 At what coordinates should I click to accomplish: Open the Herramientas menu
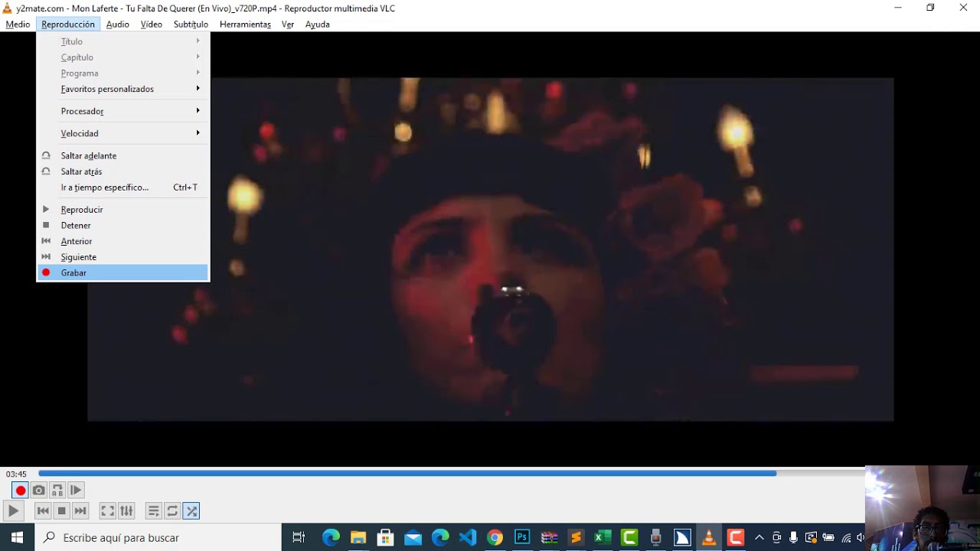pos(245,24)
